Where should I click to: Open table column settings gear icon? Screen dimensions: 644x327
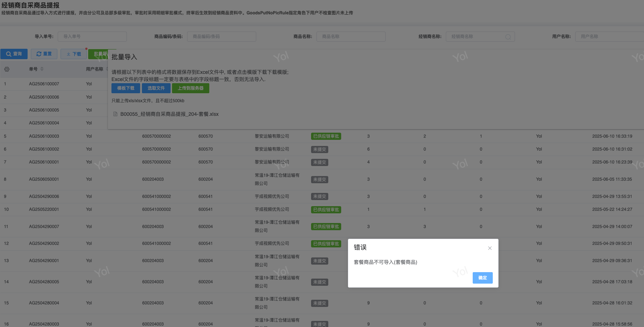pyautogui.click(x=7, y=69)
